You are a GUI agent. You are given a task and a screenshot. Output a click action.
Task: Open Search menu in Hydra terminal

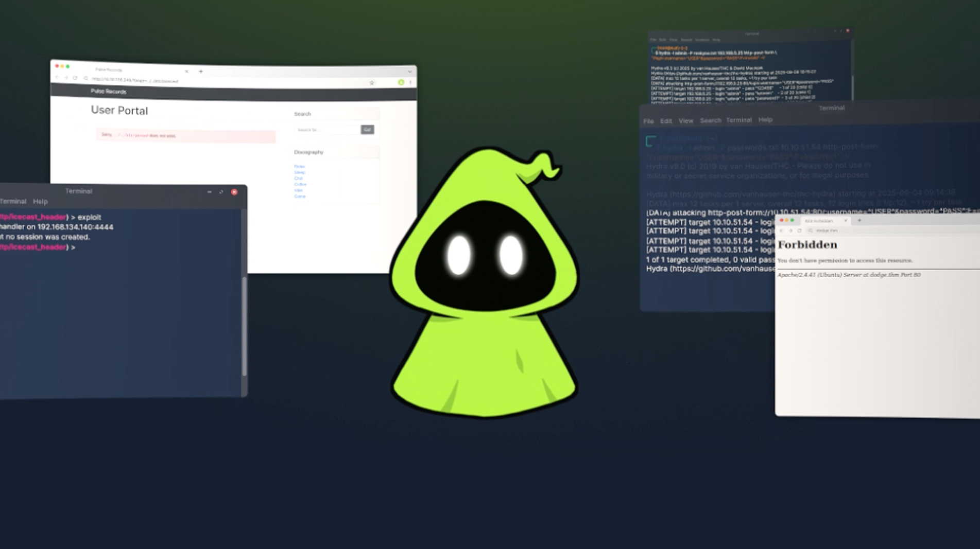[x=710, y=120]
